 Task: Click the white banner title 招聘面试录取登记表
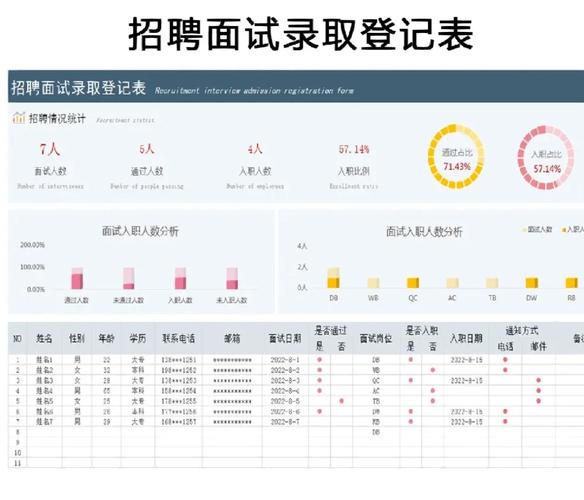coord(79,88)
